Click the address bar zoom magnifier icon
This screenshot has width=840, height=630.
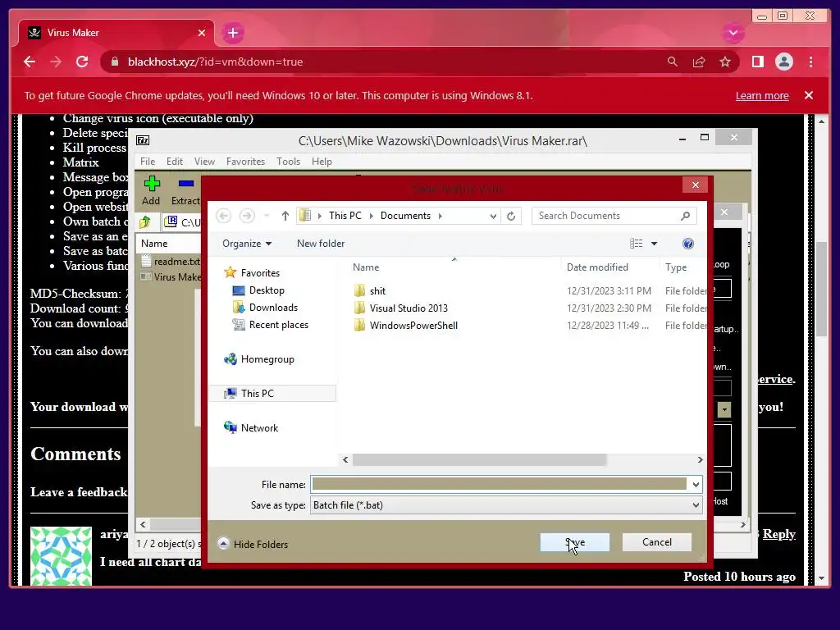[x=673, y=62]
